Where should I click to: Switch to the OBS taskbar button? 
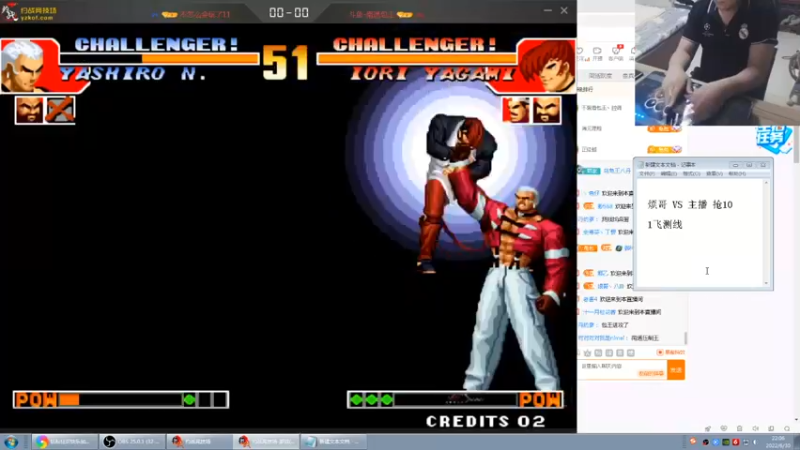coord(132,442)
